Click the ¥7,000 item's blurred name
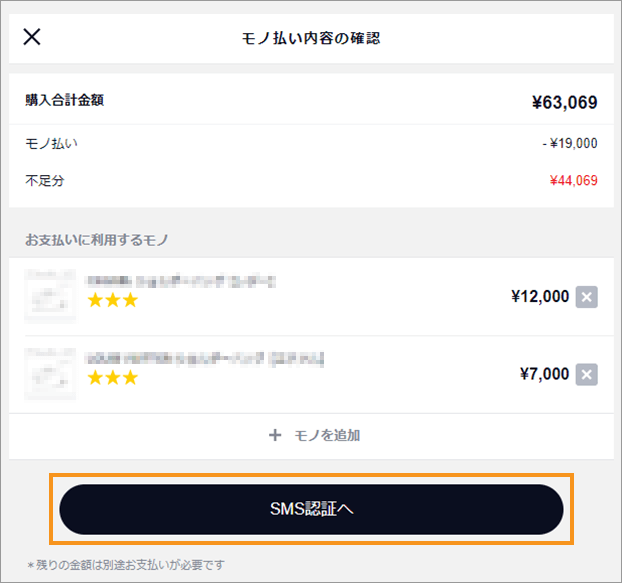This screenshot has height=583, width=622. (x=205, y=359)
